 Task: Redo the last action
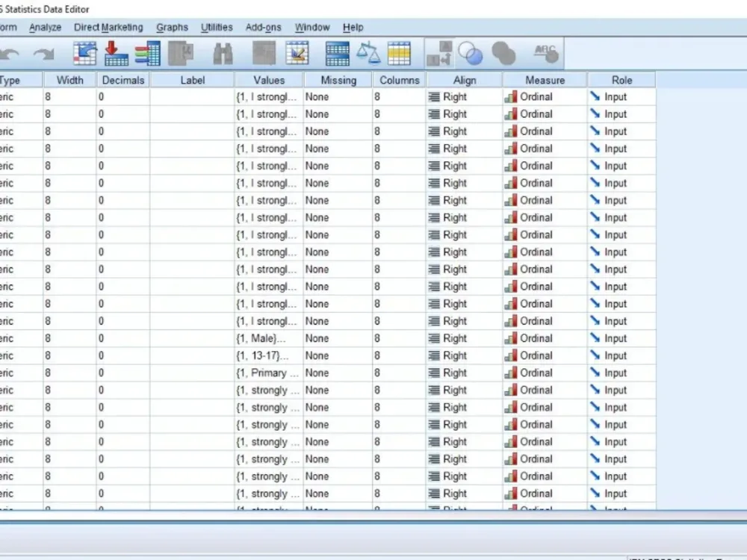(x=43, y=52)
